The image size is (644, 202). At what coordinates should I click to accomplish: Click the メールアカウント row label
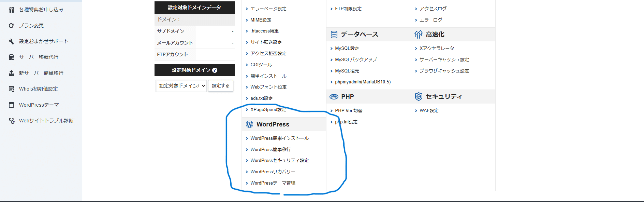175,43
